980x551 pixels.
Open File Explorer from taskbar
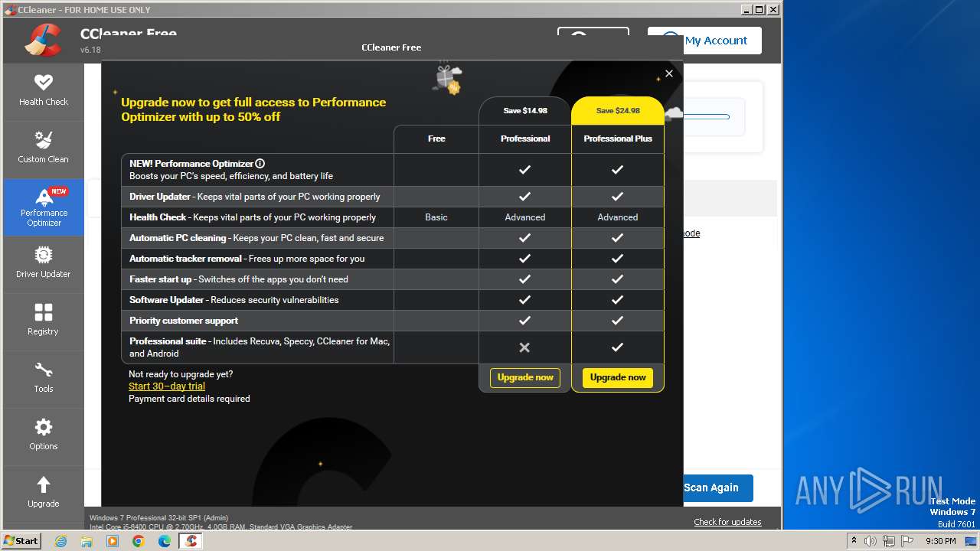87,541
